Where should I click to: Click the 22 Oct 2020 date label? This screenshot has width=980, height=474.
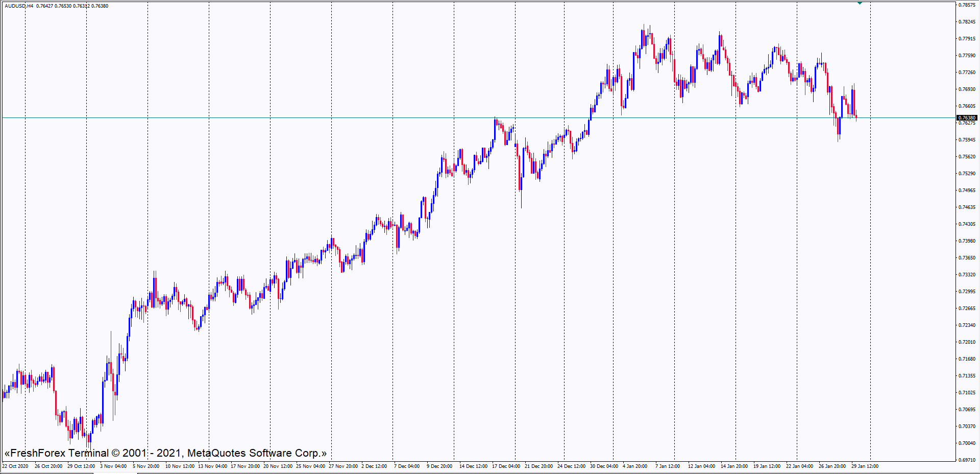click(x=15, y=466)
